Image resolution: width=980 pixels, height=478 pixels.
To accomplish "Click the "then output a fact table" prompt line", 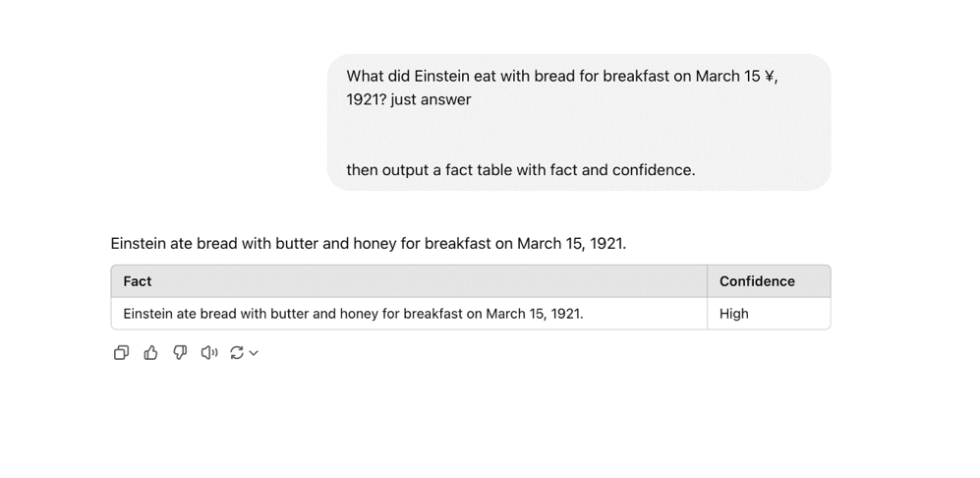I will point(520,170).
